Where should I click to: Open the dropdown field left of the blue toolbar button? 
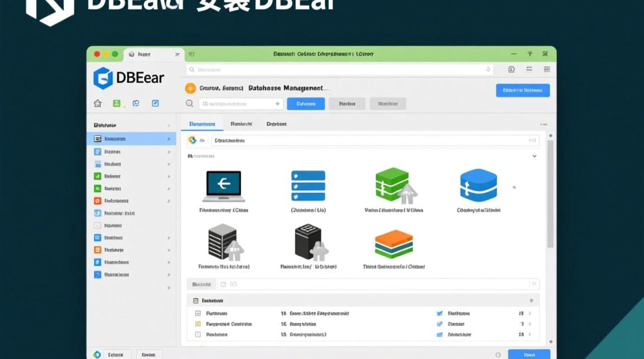pyautogui.click(x=241, y=103)
